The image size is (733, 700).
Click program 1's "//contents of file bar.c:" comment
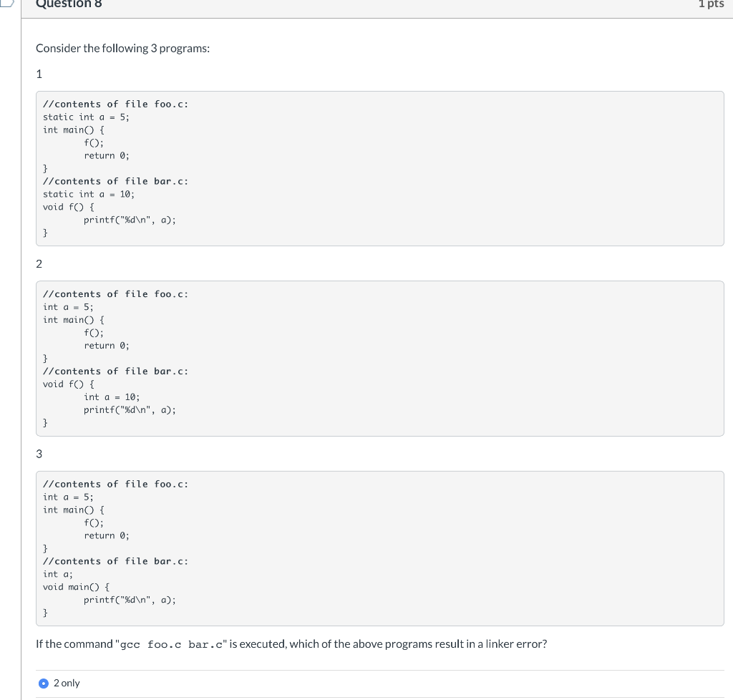point(115,181)
